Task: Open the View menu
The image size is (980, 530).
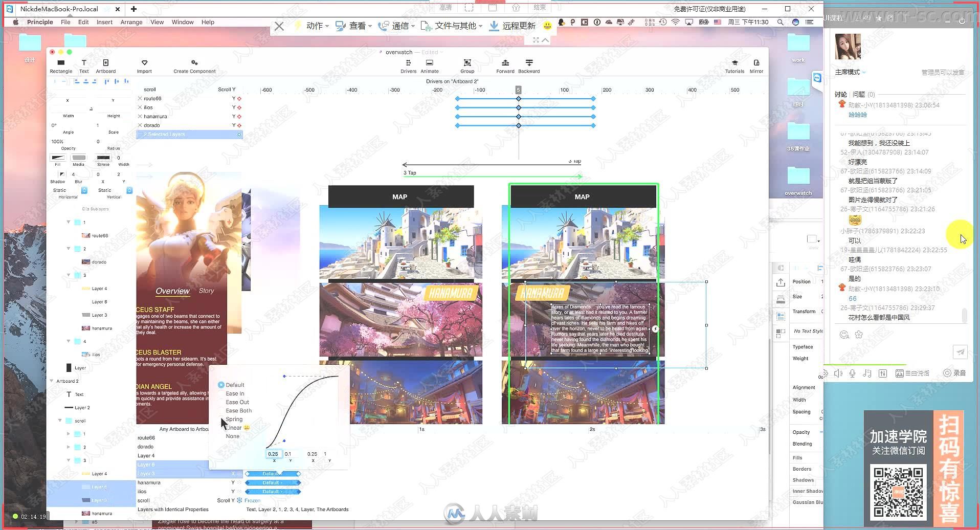Action: tap(157, 22)
